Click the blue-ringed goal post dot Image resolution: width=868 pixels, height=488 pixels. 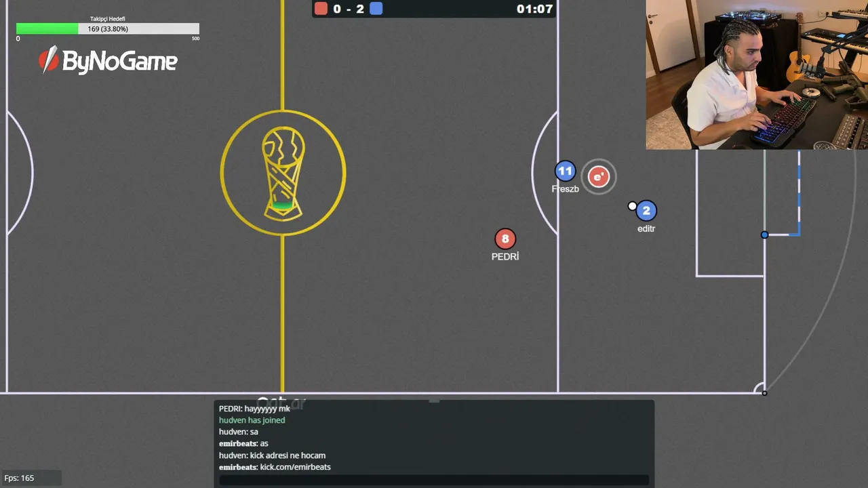(x=764, y=235)
